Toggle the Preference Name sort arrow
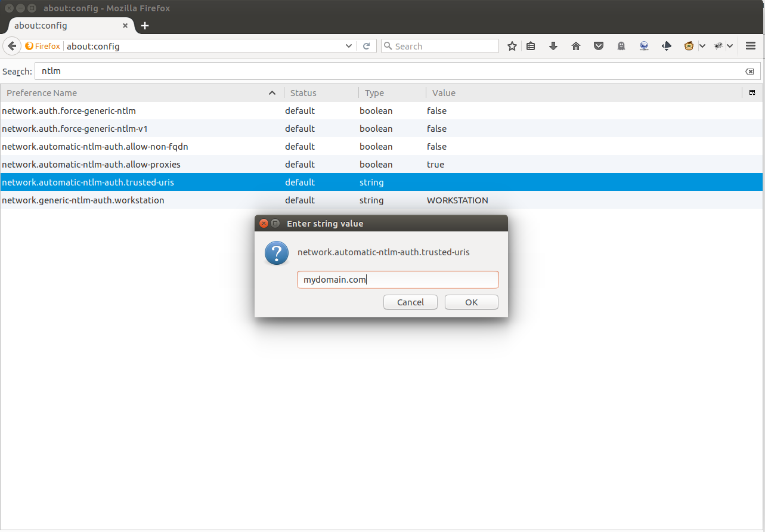This screenshot has width=765, height=532. [272, 92]
